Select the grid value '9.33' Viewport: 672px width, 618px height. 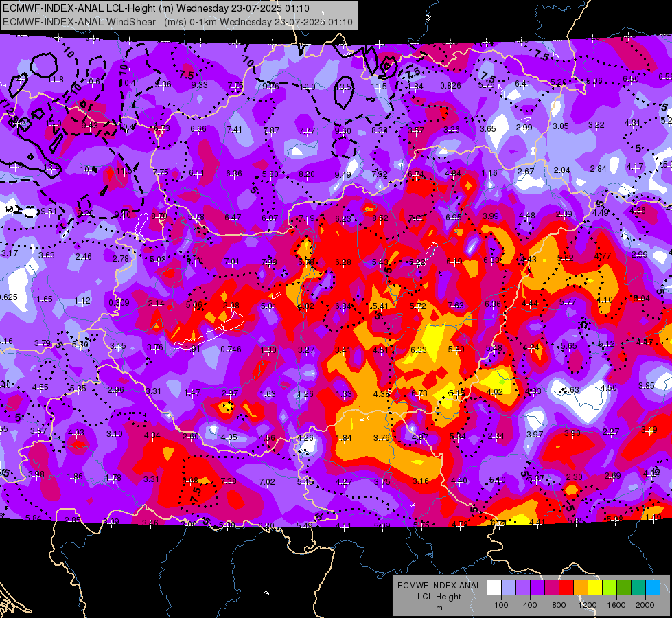(199, 85)
